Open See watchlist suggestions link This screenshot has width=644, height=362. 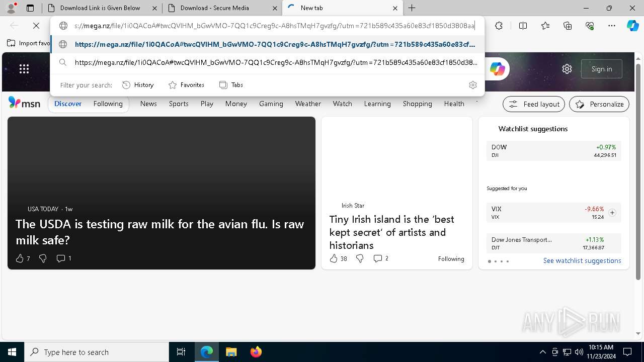pyautogui.click(x=582, y=260)
